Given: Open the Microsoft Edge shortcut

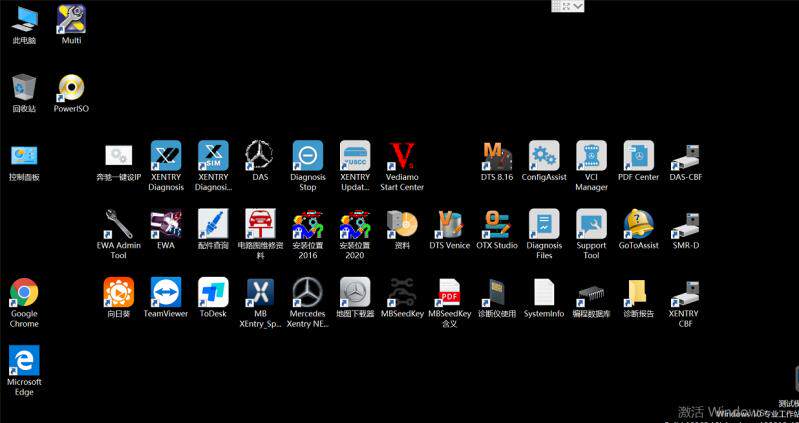Looking at the screenshot, I should (x=24, y=360).
